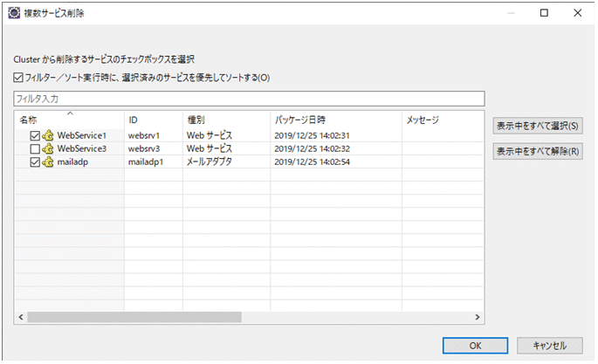Click the date 2019/12/25 14:02:31
The image size is (598, 364).
click(312, 135)
